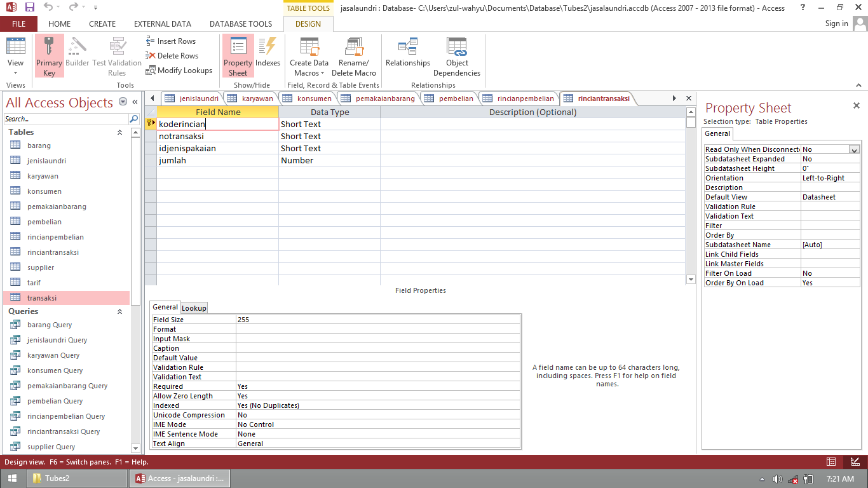Click Delete Rows in the ribbon
This screenshot has width=868, height=488.
(x=172, y=55)
